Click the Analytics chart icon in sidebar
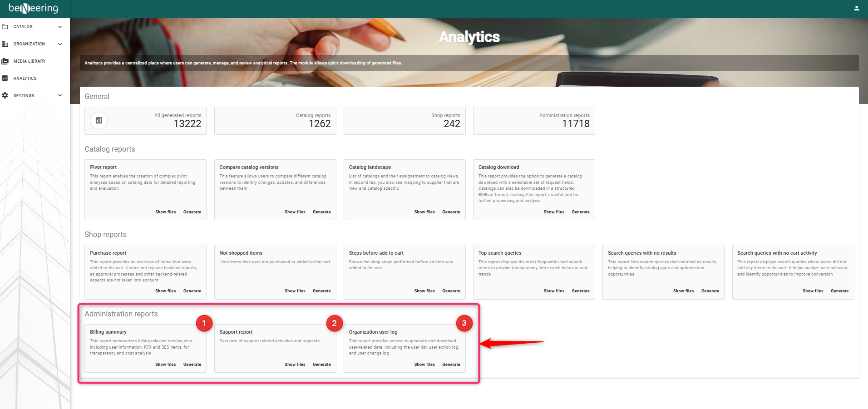The width and height of the screenshot is (868, 409). [5, 79]
